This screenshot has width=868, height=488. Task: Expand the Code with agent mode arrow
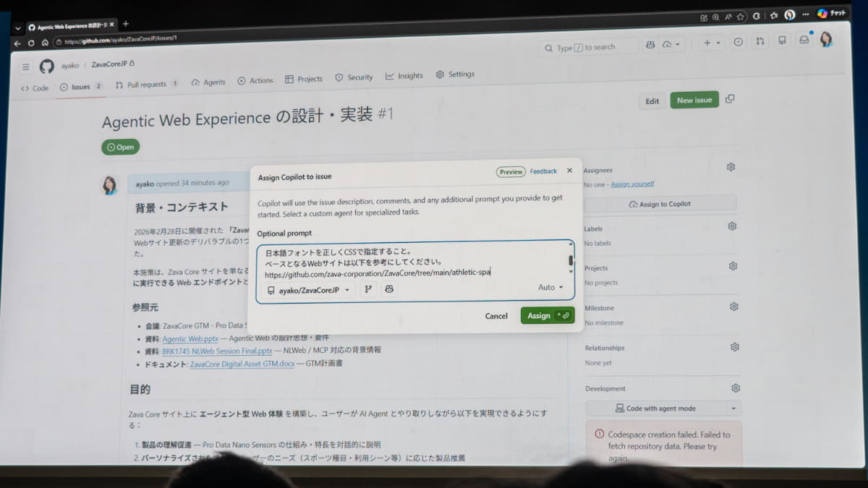click(x=734, y=408)
